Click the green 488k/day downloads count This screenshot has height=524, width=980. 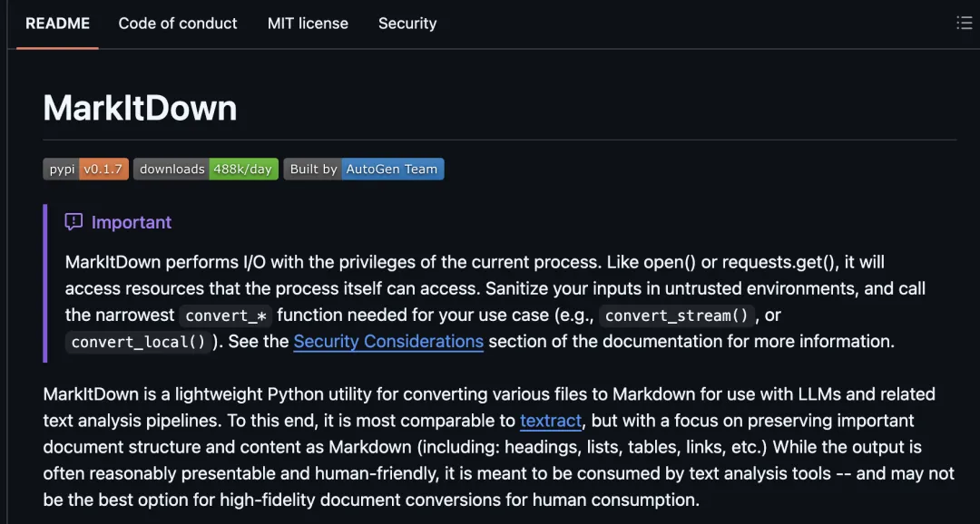point(243,170)
